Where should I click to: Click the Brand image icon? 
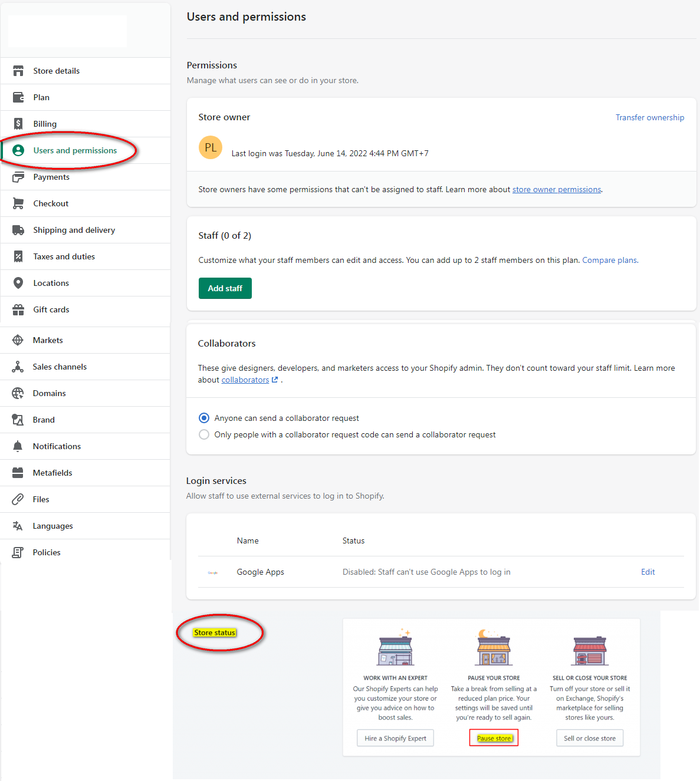click(18, 420)
